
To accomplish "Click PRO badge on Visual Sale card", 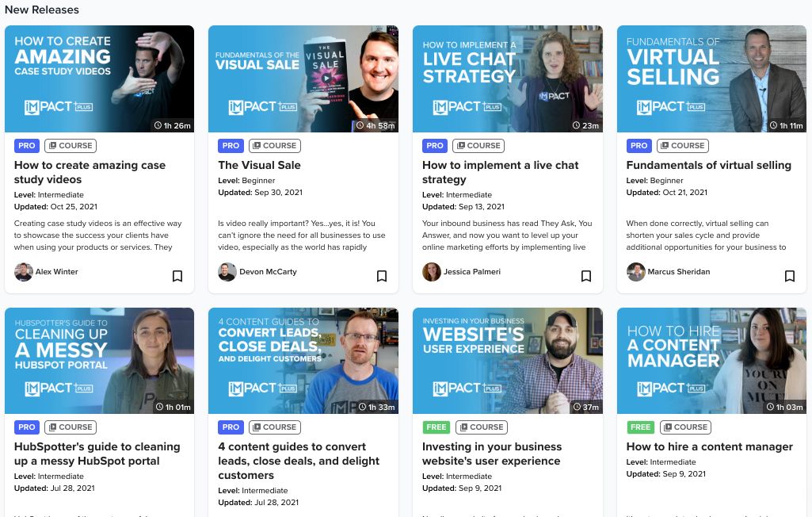I will tap(231, 146).
